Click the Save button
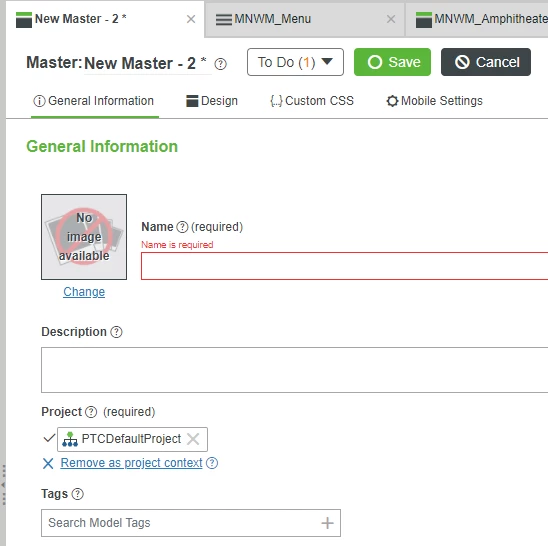This screenshot has width=548, height=546. click(392, 62)
